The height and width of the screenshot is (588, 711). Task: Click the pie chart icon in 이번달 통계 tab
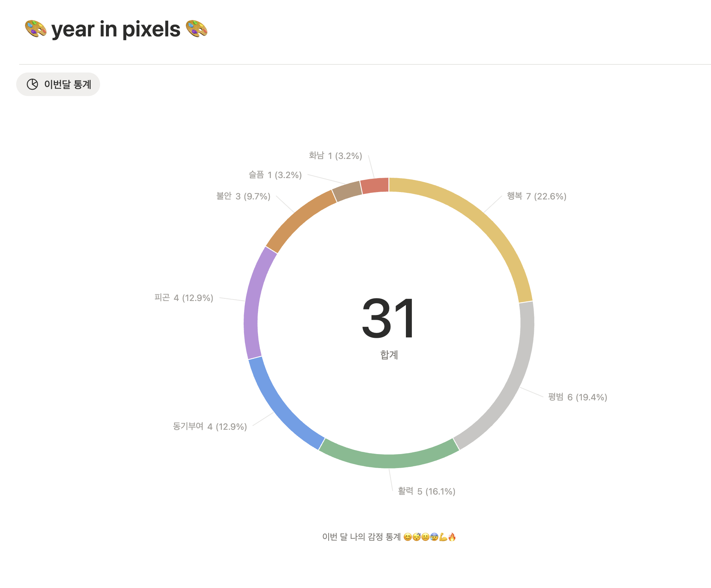[32, 84]
